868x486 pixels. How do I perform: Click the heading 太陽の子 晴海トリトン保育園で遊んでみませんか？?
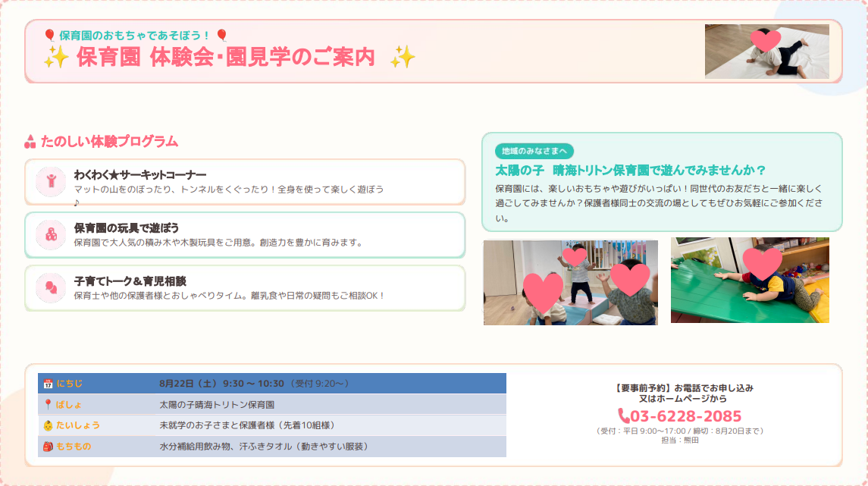tap(631, 170)
